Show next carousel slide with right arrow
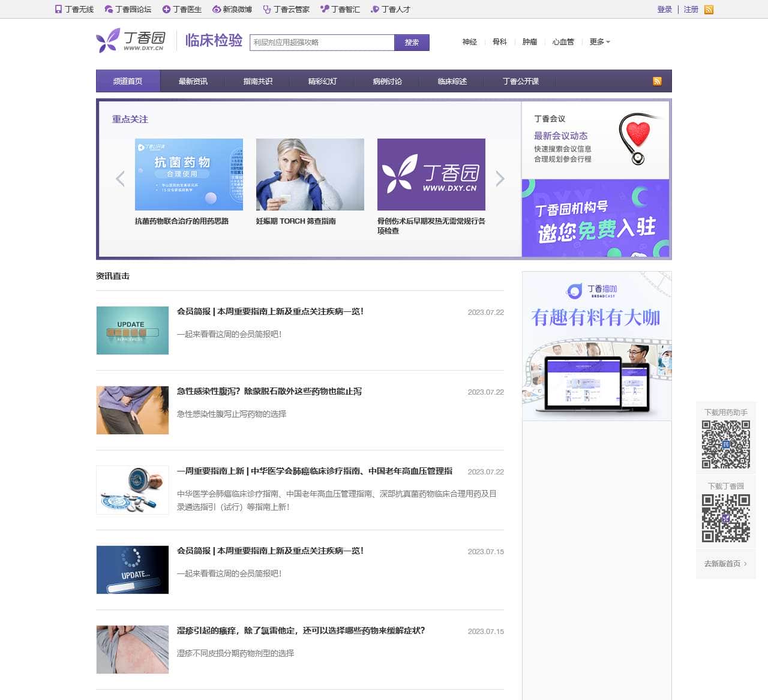768x700 pixels. pos(500,179)
